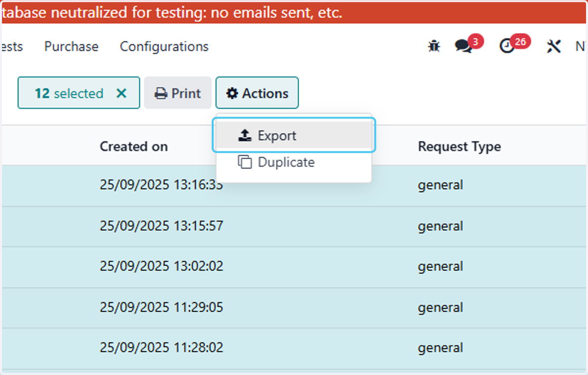The image size is (588, 375).
Task: Clear selection with the X icon
Action: [x=121, y=93]
